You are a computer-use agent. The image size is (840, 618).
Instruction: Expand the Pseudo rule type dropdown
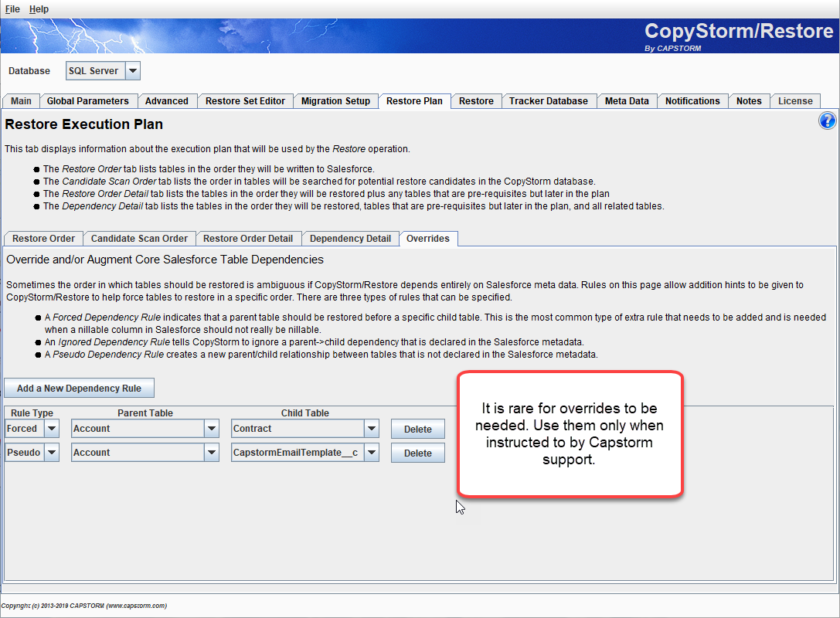[x=52, y=453]
